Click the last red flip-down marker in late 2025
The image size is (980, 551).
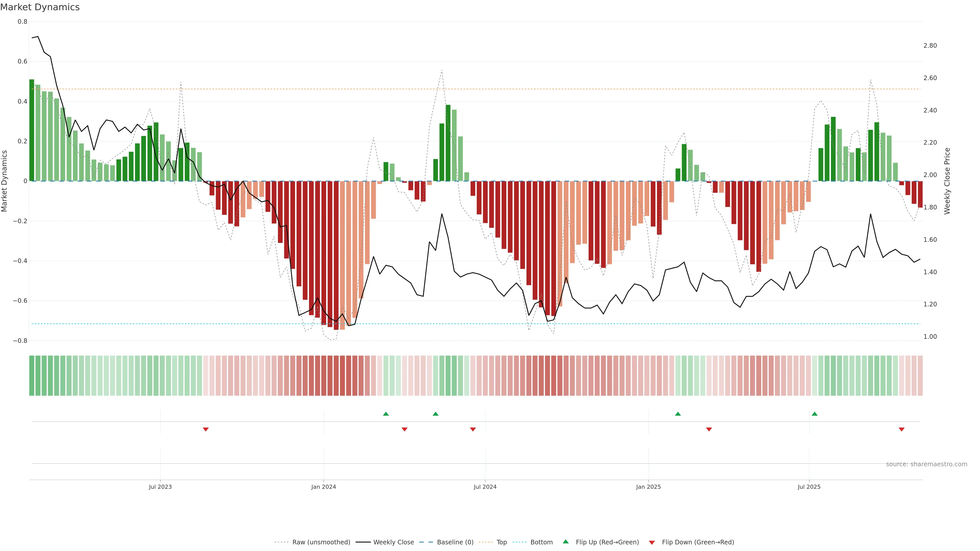pos(902,429)
